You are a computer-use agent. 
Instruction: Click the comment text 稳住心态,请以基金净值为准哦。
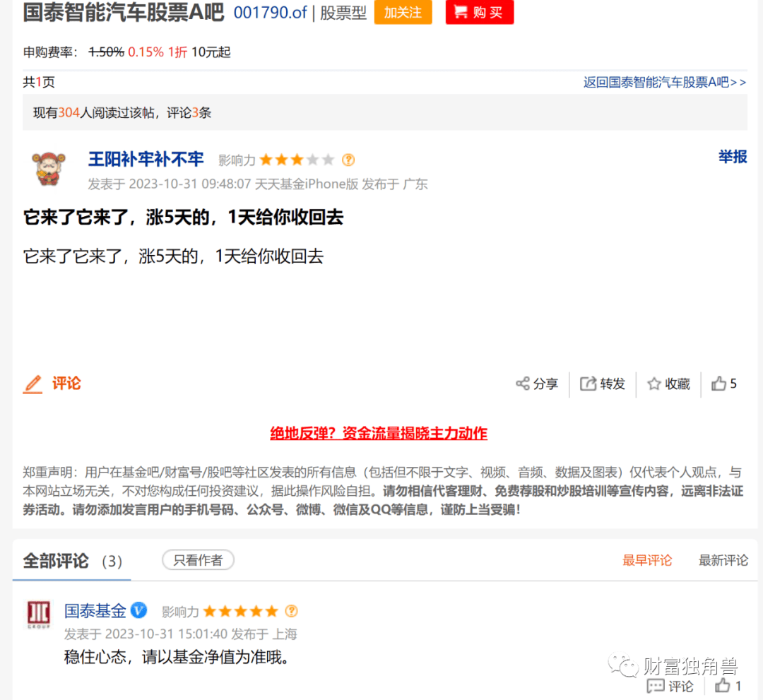(x=177, y=657)
